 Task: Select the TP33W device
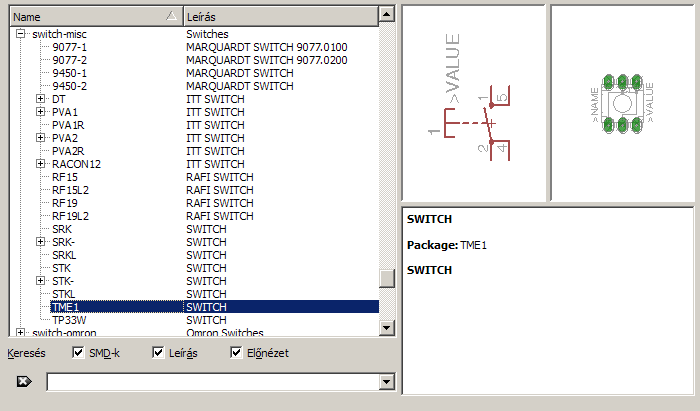pos(69,320)
